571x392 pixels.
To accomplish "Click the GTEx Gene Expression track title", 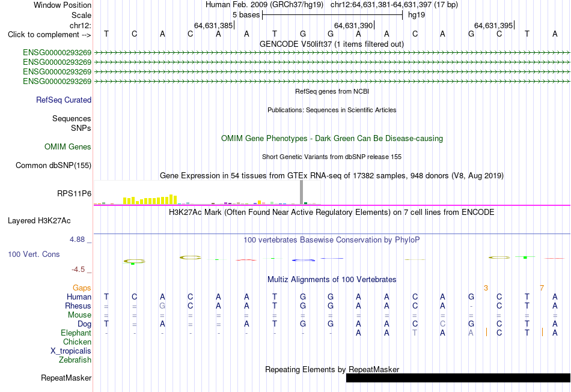I will [332, 176].
